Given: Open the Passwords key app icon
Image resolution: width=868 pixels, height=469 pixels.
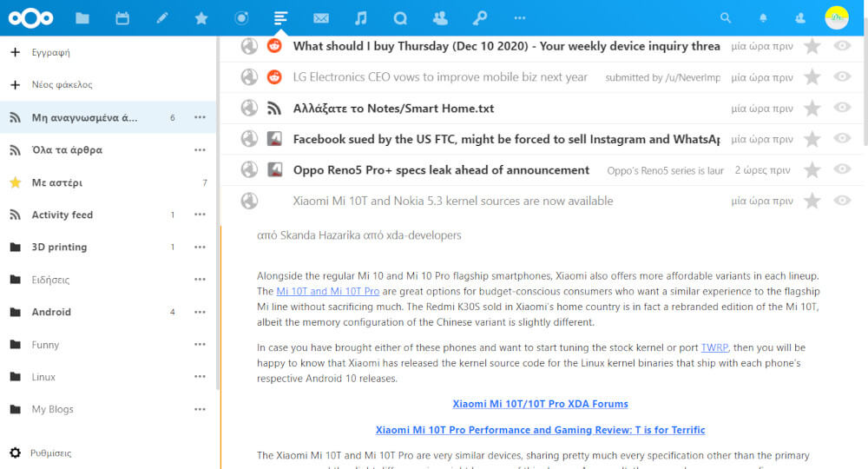Looking at the screenshot, I should pyautogui.click(x=480, y=18).
